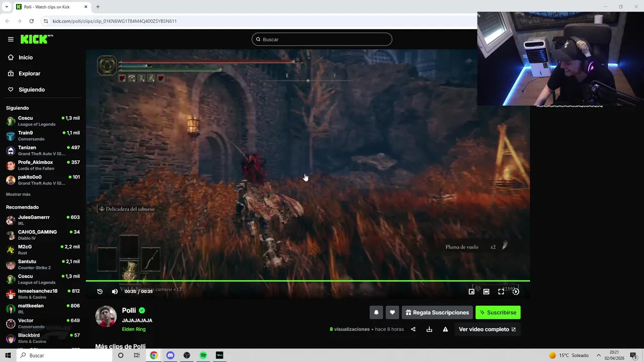Open the Windows notification center
This screenshot has width=644, height=362.
(633, 355)
